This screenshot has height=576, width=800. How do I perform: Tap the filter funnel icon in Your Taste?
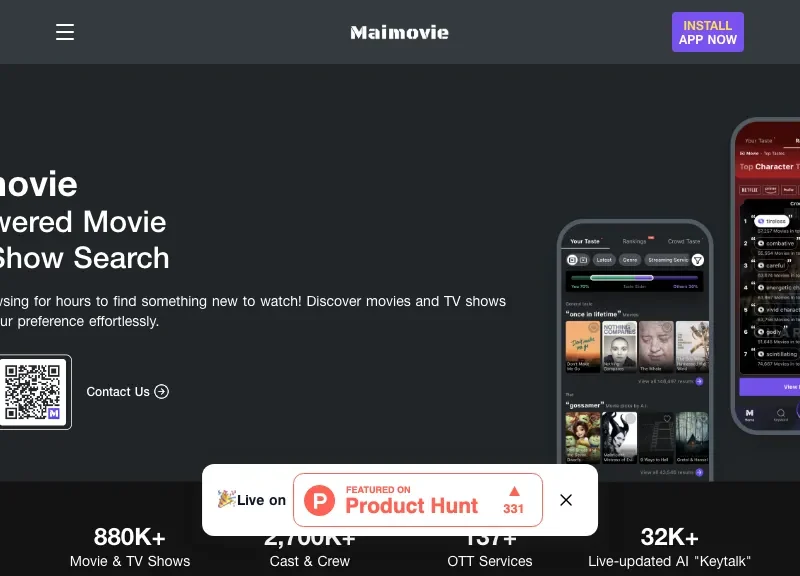(697, 260)
